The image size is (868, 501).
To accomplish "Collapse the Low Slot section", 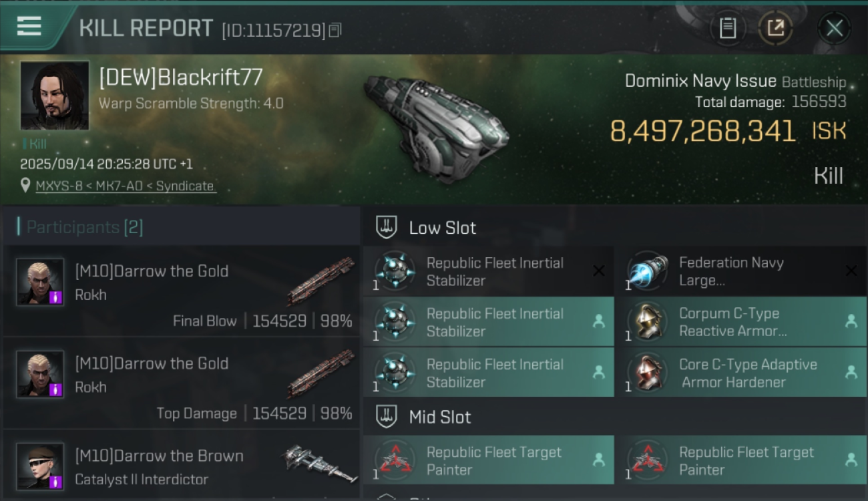I will click(387, 228).
